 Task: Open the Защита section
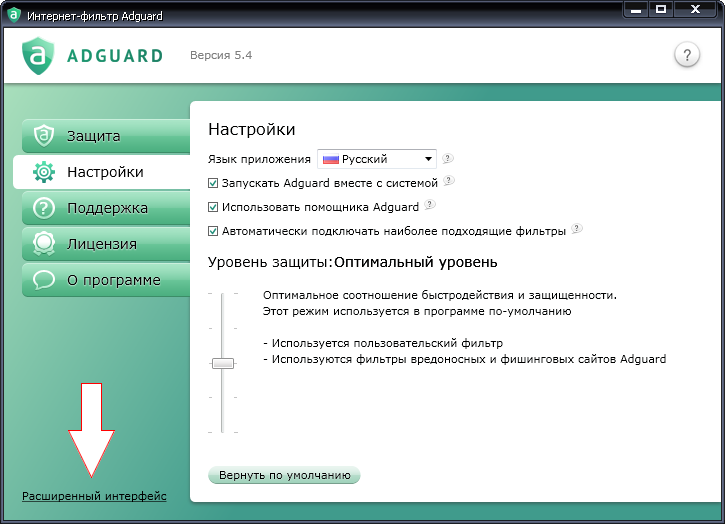point(106,136)
